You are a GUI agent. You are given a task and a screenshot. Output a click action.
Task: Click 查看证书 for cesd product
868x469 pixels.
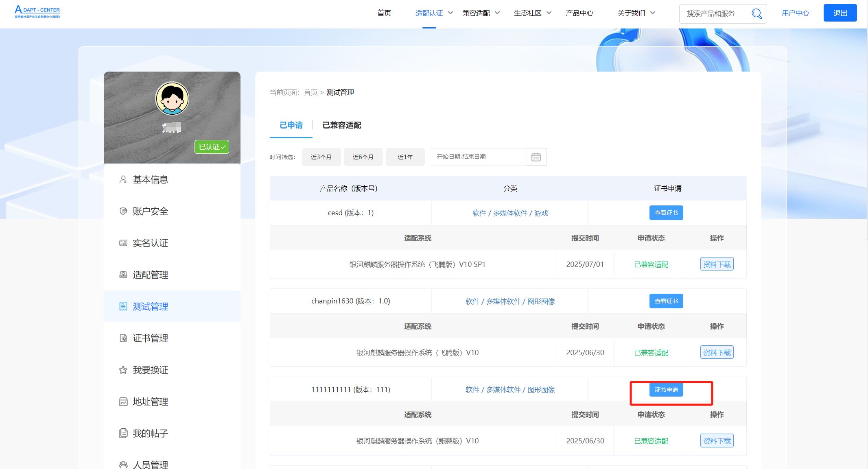coord(666,213)
